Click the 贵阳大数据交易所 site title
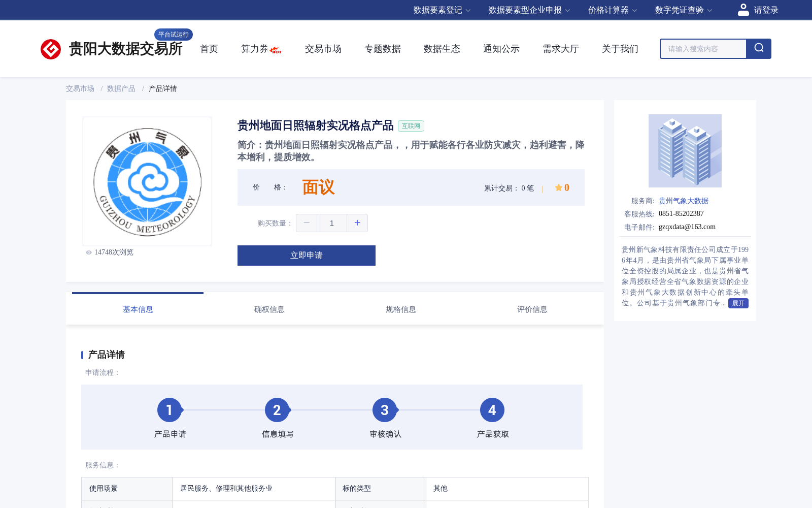The width and height of the screenshot is (812, 508). (x=126, y=49)
